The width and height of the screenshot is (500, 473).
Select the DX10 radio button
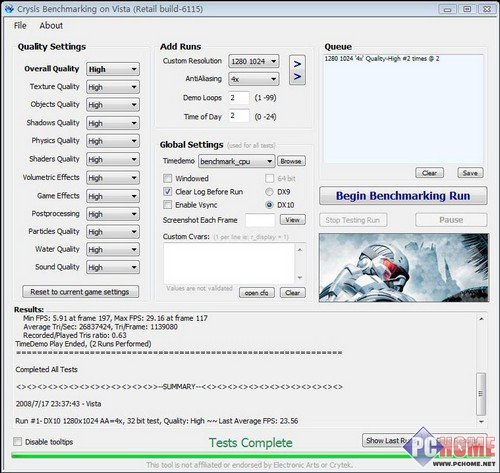click(269, 205)
